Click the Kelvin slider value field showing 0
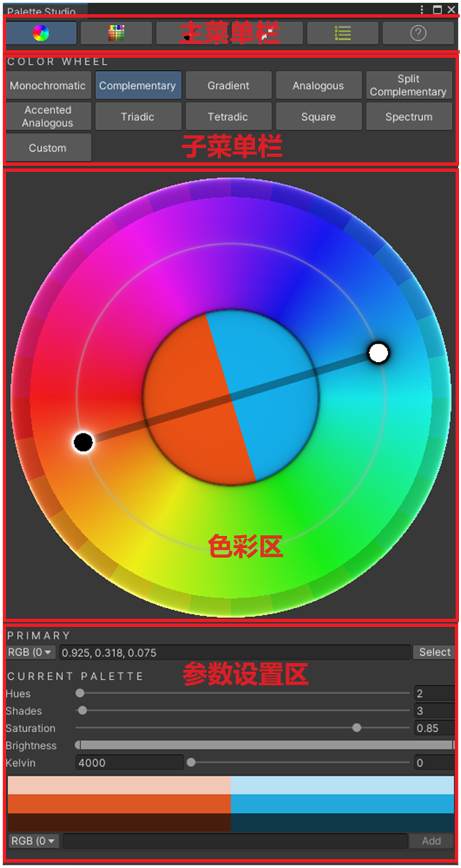461x868 pixels. coord(434,763)
